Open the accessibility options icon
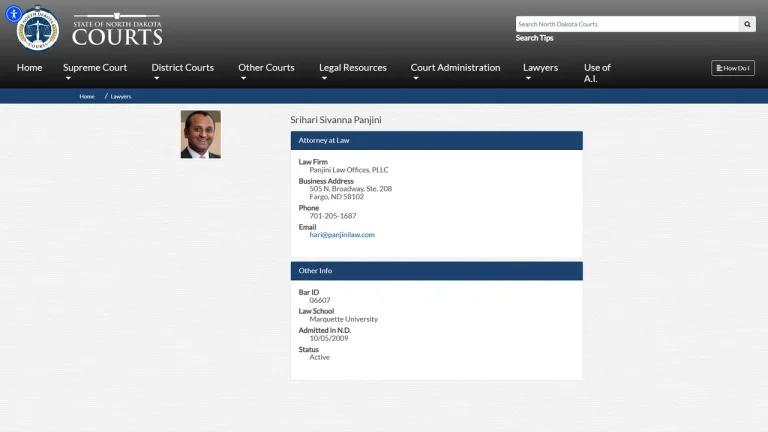 pos(14,14)
